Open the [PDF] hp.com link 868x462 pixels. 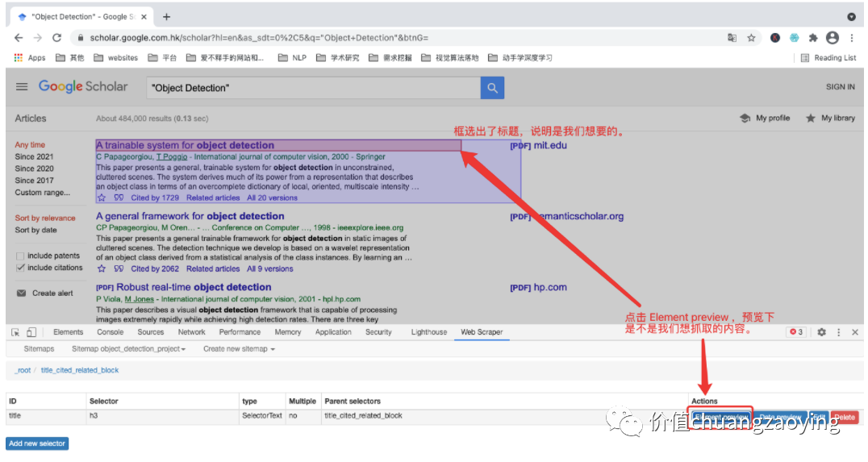538,287
